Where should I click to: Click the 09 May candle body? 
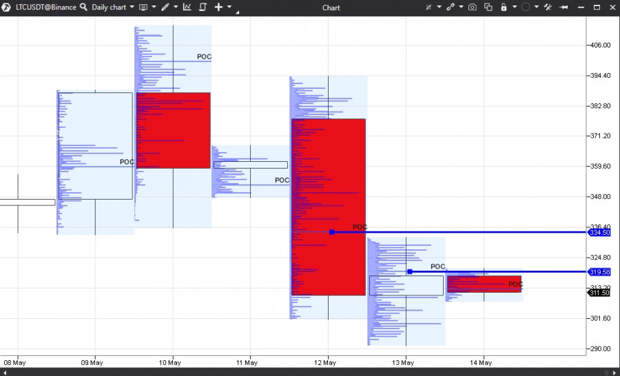(x=95, y=146)
